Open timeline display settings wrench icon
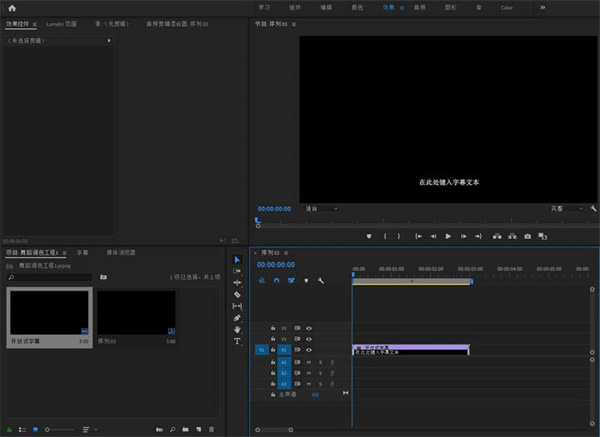Screen dimensions: 600x437 320,281
